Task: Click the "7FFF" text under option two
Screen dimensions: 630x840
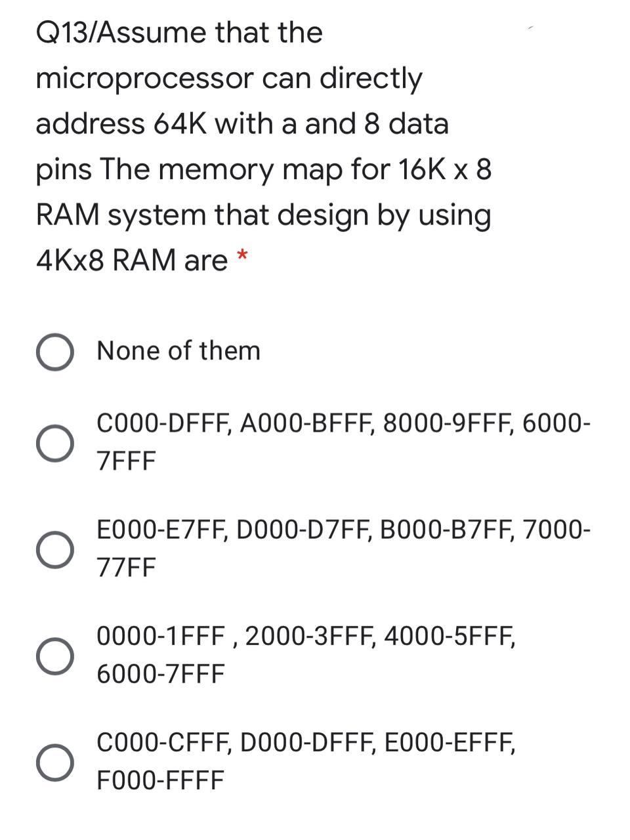Action: click(125, 460)
